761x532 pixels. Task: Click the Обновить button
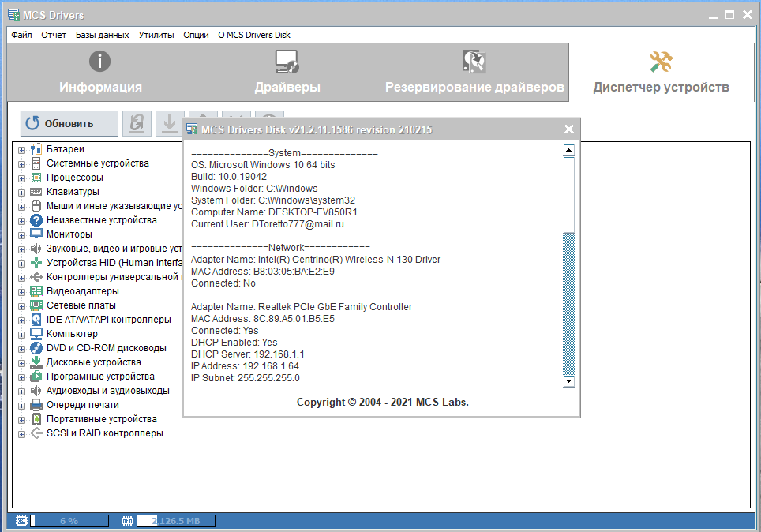coord(69,123)
